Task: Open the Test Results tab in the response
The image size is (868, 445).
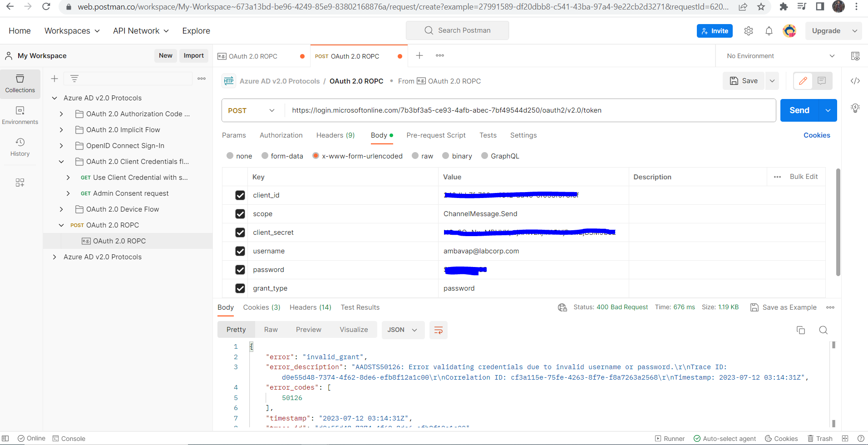Action: [x=360, y=307]
